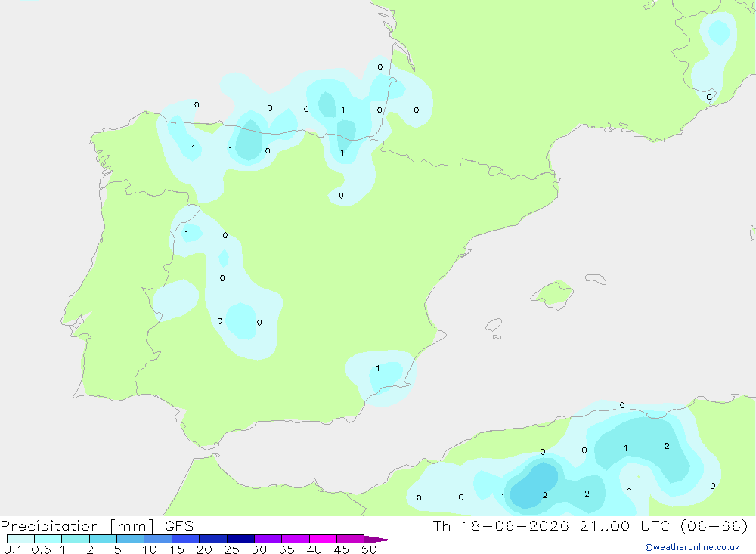Click the above-50 mm legend arrow tip
Screen dimensions: 756x554
point(378,539)
